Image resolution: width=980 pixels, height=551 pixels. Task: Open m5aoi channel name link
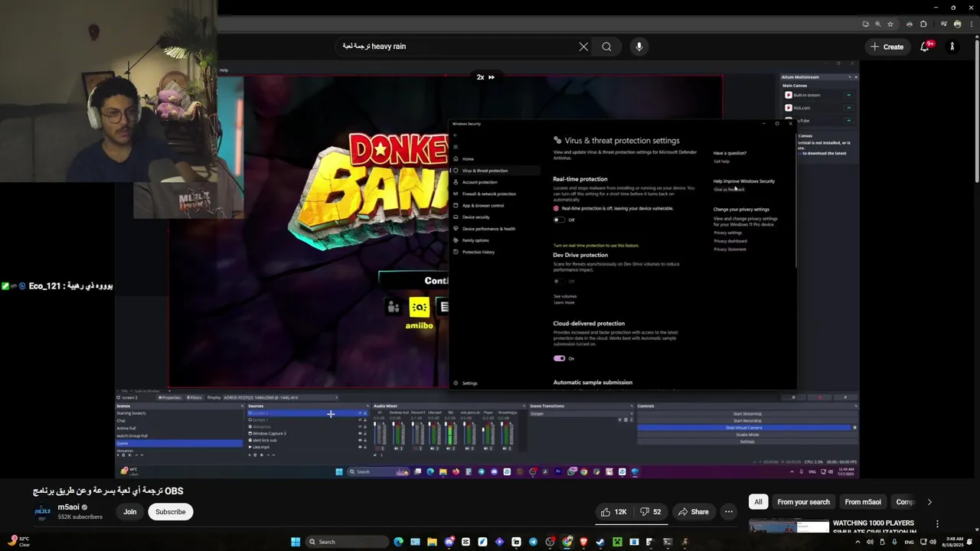[69, 507]
